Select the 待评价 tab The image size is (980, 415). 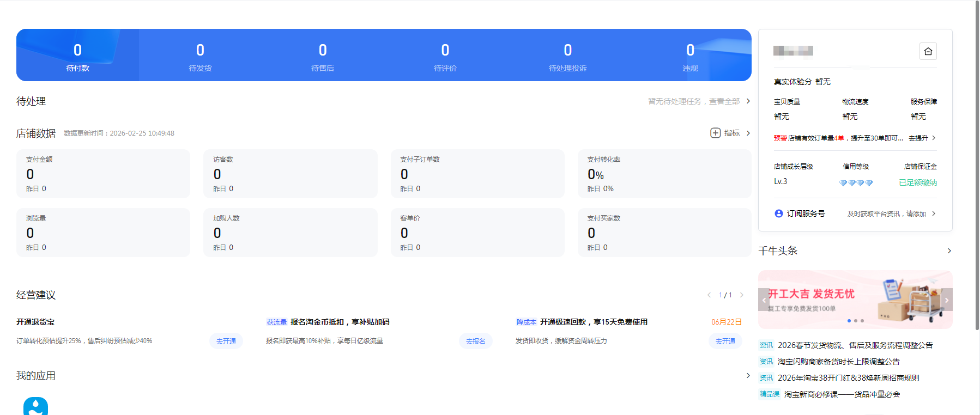click(445, 55)
